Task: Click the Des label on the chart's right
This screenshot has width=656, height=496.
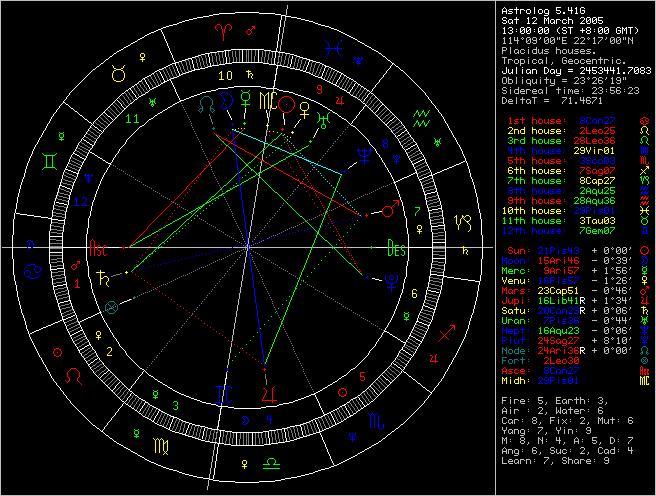Action: coord(396,251)
